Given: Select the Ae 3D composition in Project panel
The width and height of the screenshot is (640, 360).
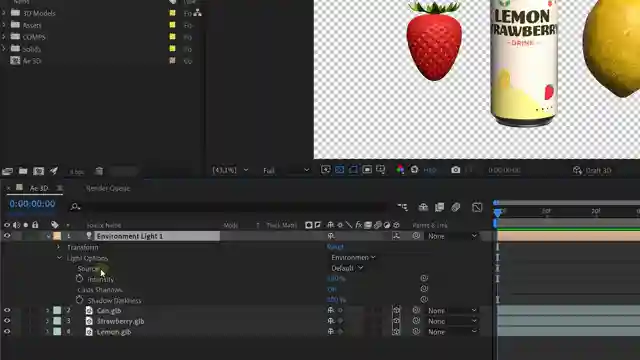Looking at the screenshot, I should (32, 61).
